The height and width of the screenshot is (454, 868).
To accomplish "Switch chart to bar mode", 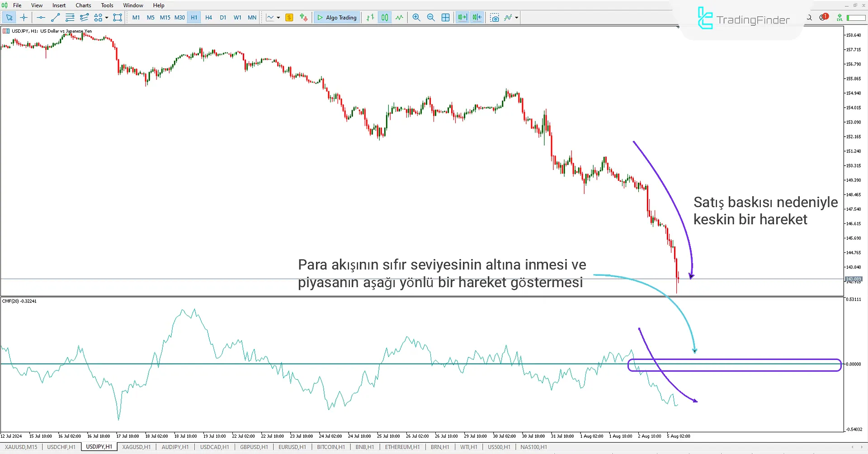I will coord(369,18).
